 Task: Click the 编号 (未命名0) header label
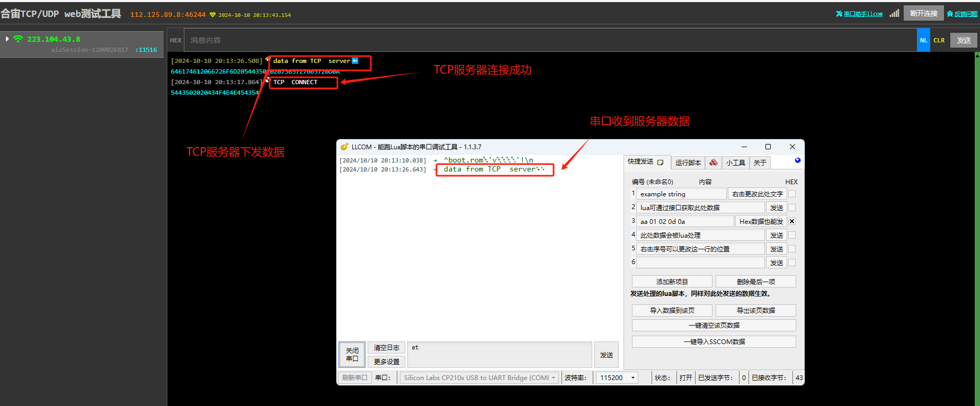[653, 182]
